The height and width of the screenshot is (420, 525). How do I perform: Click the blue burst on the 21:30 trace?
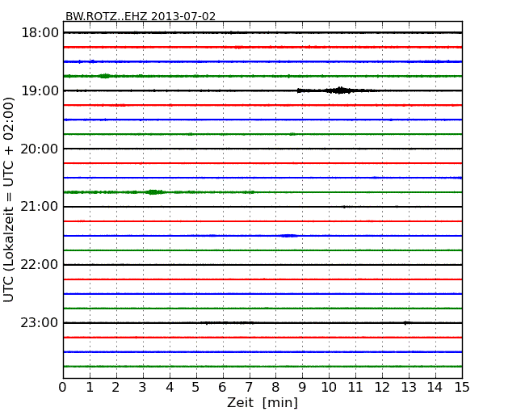pyautogui.click(x=288, y=236)
